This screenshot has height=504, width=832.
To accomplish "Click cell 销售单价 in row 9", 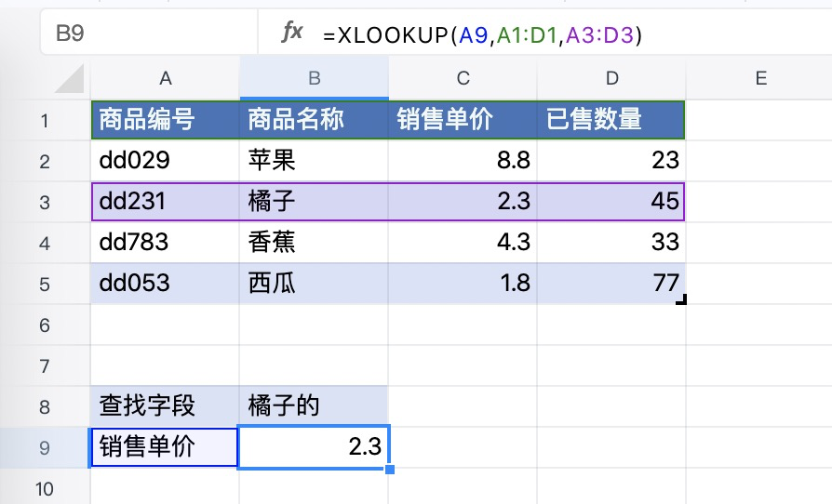I will (165, 447).
